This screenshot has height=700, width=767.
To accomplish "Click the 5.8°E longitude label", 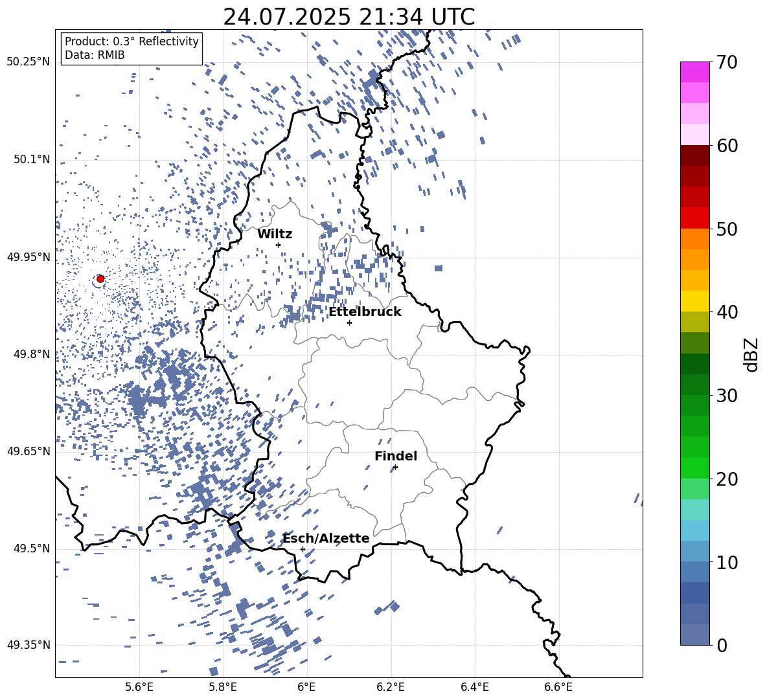I will (x=223, y=687).
